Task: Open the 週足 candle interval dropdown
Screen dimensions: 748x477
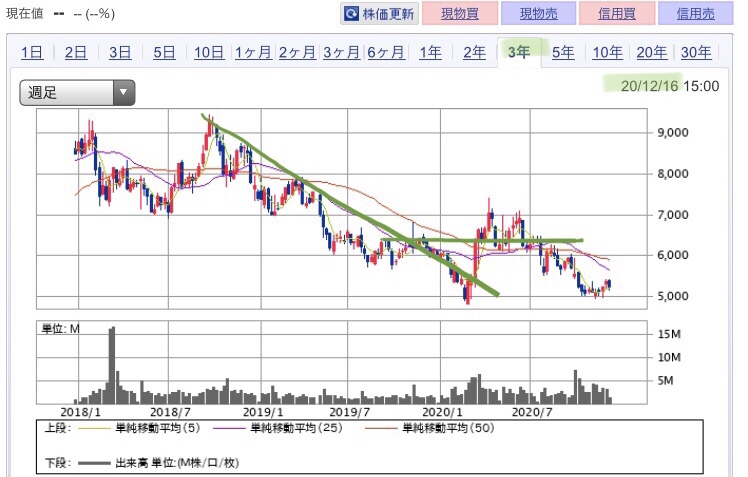Action: tap(77, 93)
